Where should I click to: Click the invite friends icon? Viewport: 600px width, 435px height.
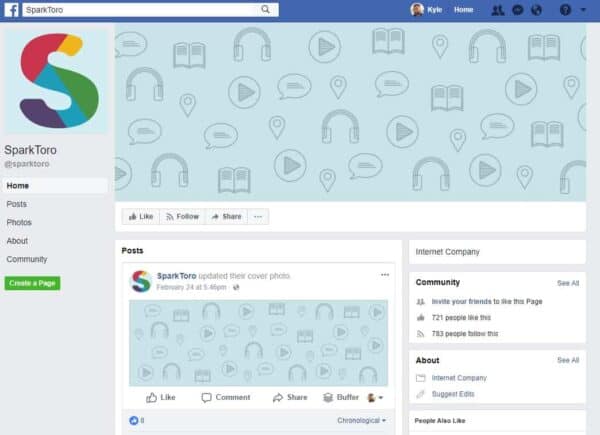[x=421, y=302]
